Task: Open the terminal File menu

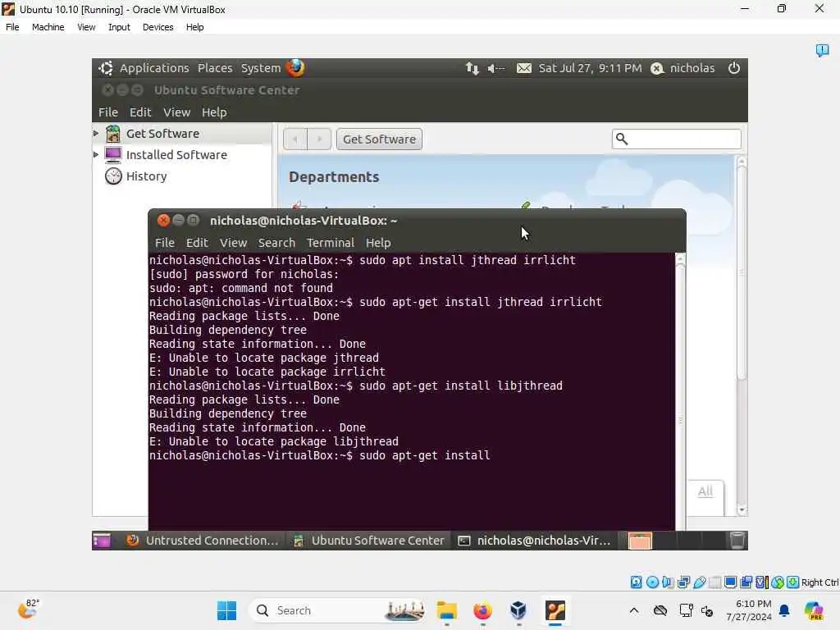Action: (164, 243)
